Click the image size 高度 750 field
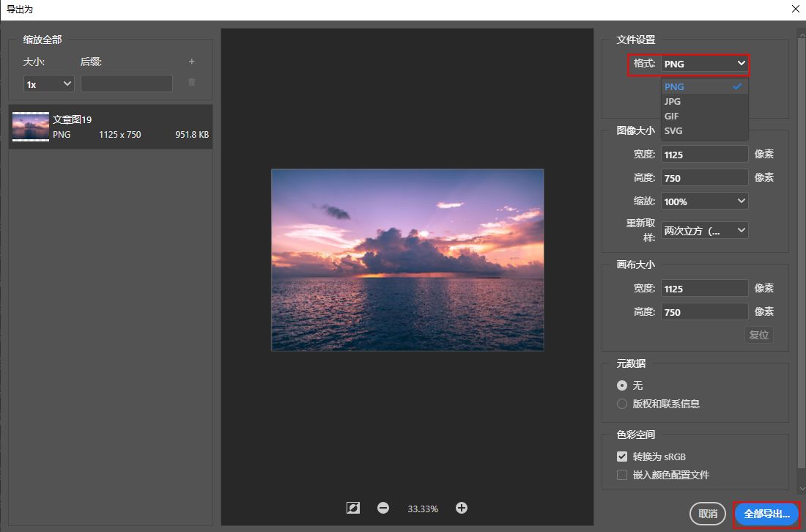 tap(704, 178)
